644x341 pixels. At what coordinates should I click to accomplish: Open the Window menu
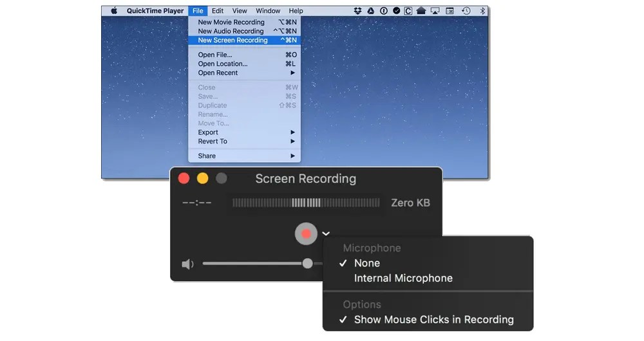pos(268,11)
